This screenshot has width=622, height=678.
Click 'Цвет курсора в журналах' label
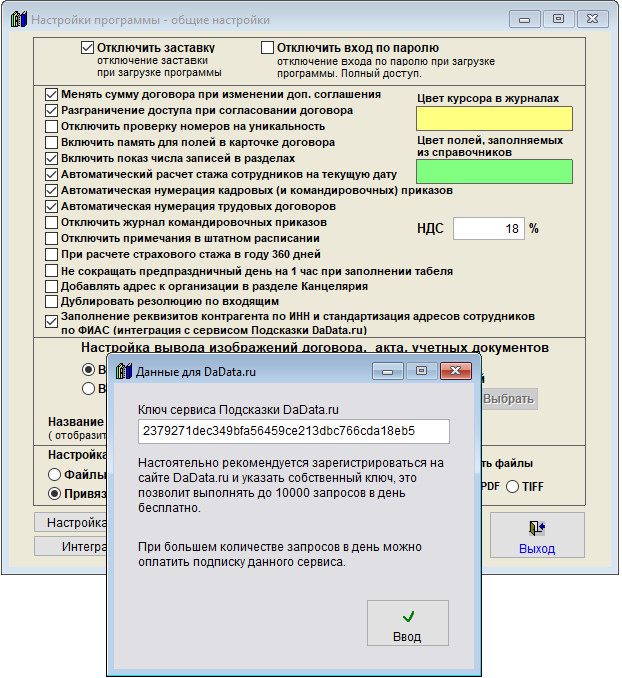488,99
